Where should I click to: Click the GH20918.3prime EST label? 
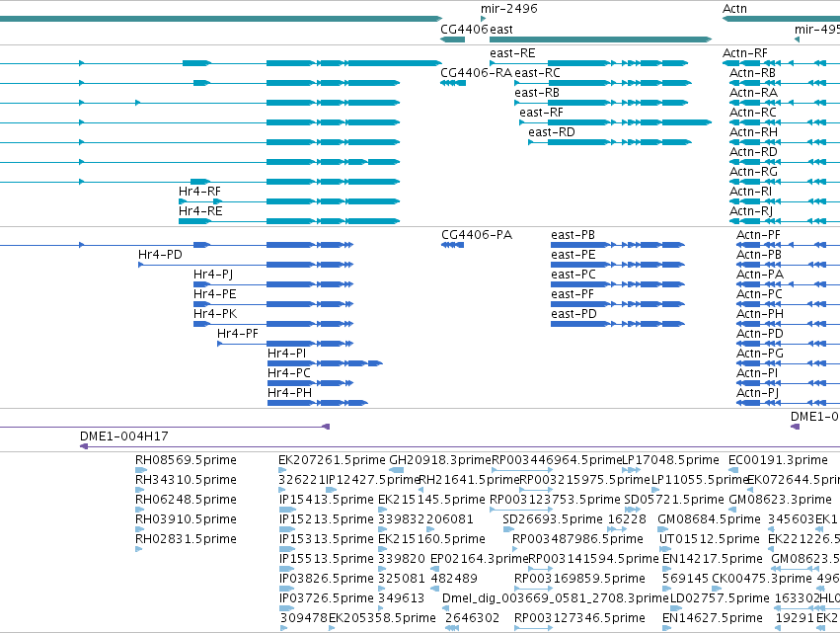(440, 460)
